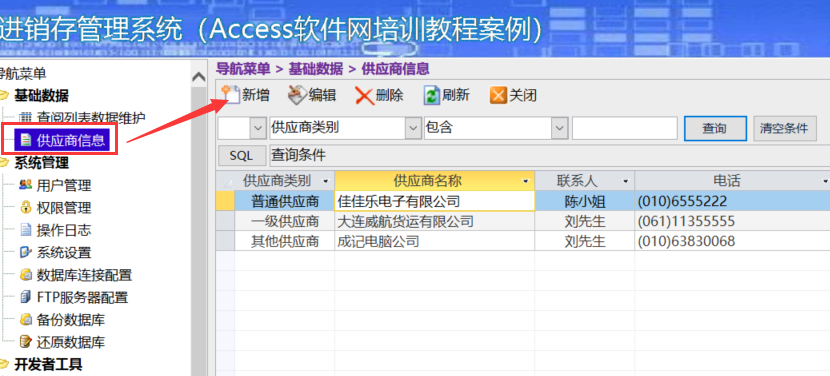Viewport: 830px width, 376px height.
Task: Click the 备份数据库 icon
Action: [x=25, y=320]
